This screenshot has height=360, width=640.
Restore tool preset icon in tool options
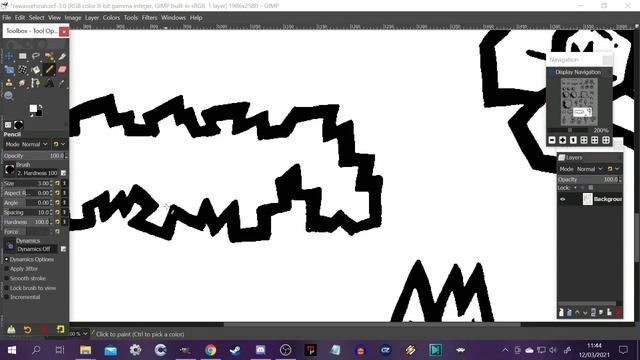[x=27, y=329]
